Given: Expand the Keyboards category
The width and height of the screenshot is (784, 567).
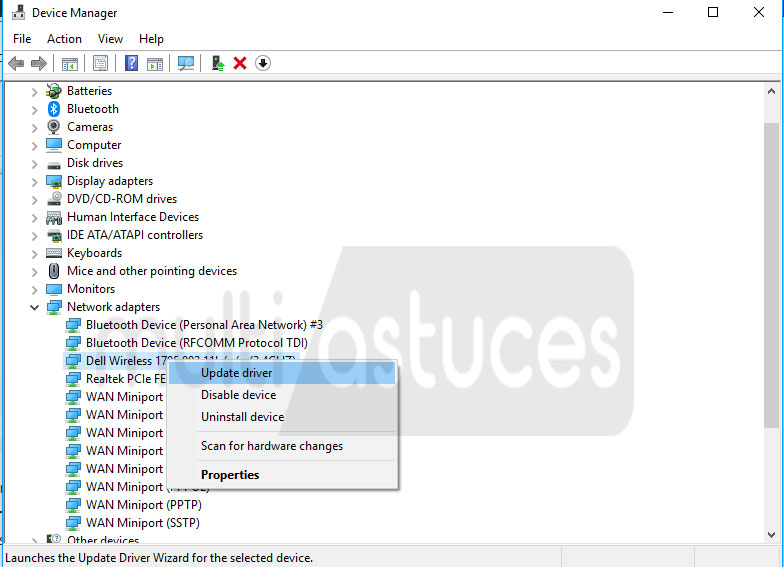Looking at the screenshot, I should (35, 253).
